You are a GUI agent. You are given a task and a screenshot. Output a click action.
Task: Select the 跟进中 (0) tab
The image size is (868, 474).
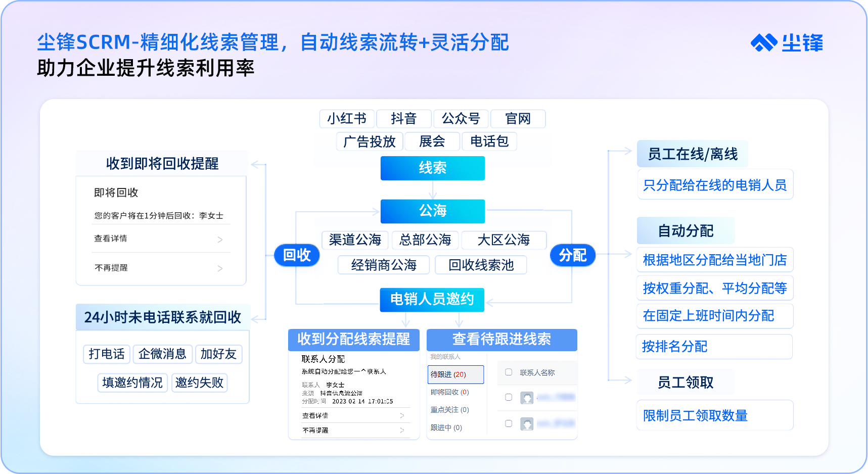click(446, 428)
